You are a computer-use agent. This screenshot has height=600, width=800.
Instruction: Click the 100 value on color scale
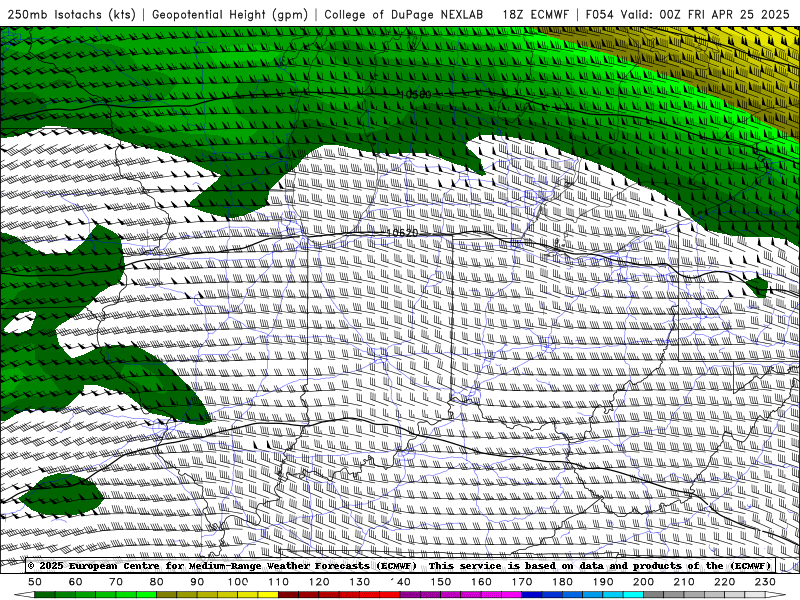[x=238, y=582]
